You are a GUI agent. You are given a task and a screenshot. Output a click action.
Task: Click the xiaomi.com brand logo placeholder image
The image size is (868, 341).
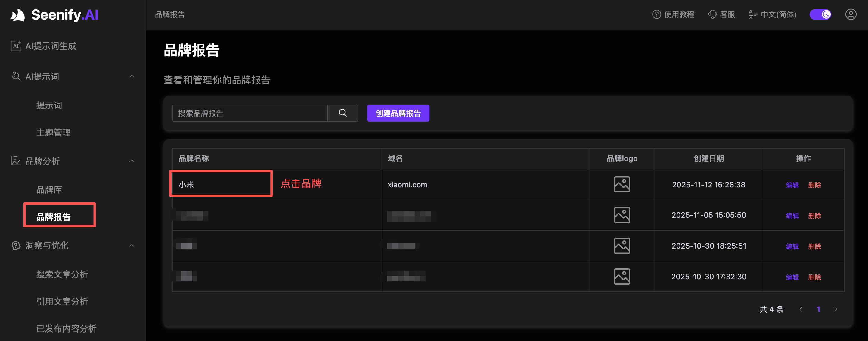(622, 184)
